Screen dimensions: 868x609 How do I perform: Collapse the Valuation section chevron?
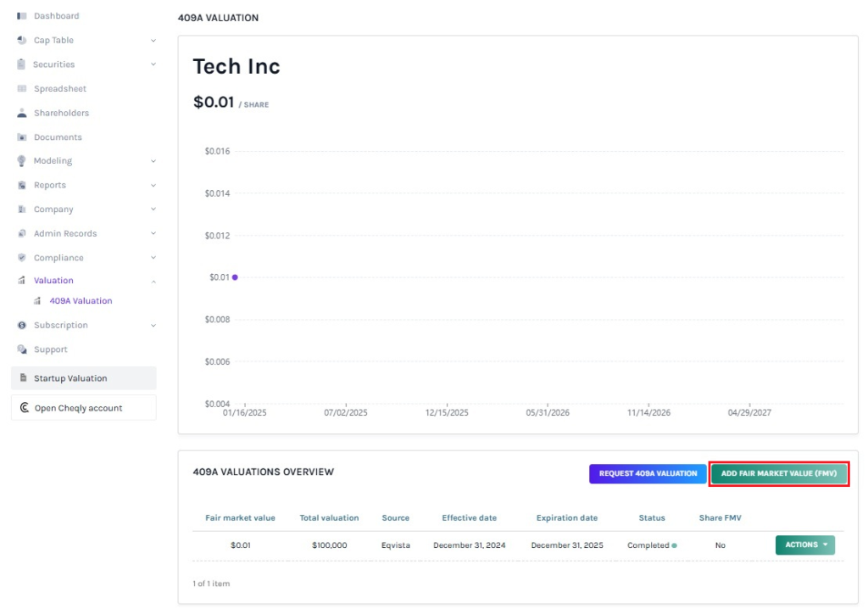click(153, 281)
